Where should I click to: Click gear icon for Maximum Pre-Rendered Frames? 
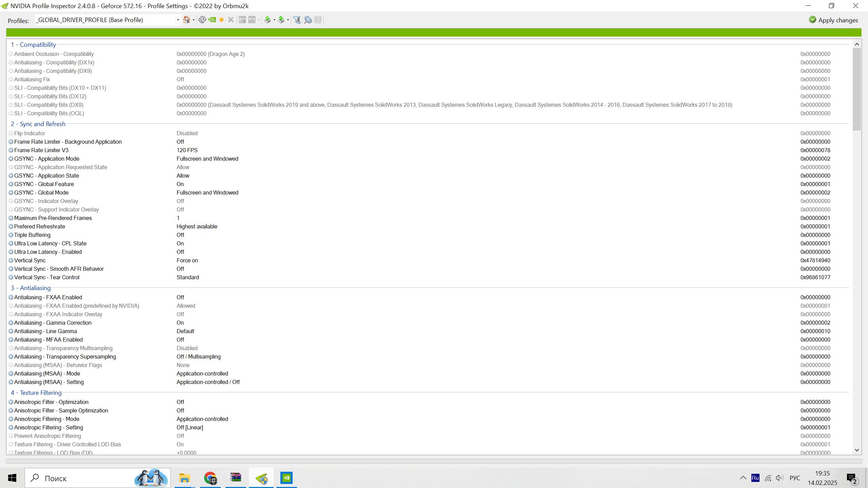[11, 218]
